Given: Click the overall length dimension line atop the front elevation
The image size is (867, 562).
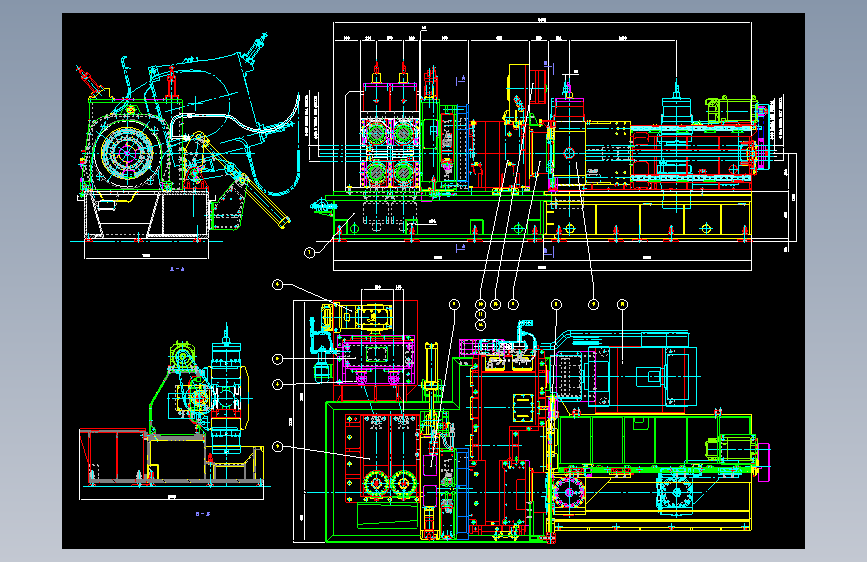Looking at the screenshot, I should [x=542, y=23].
